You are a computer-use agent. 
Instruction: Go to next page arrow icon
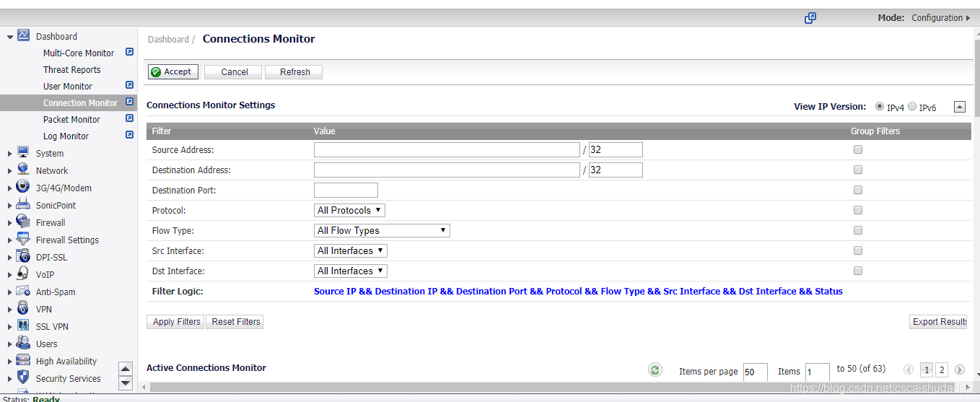pyautogui.click(x=960, y=370)
